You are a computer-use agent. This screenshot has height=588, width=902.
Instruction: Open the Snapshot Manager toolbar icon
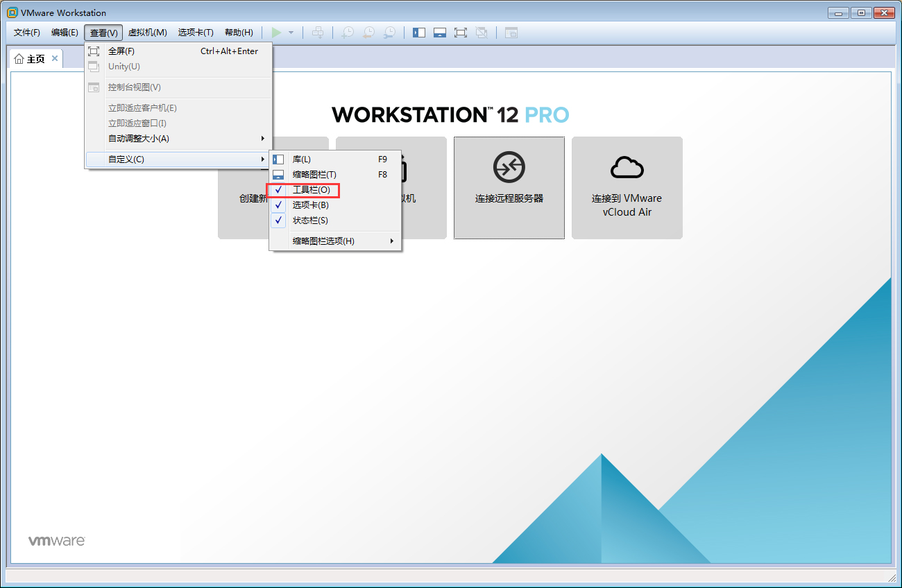pos(390,32)
